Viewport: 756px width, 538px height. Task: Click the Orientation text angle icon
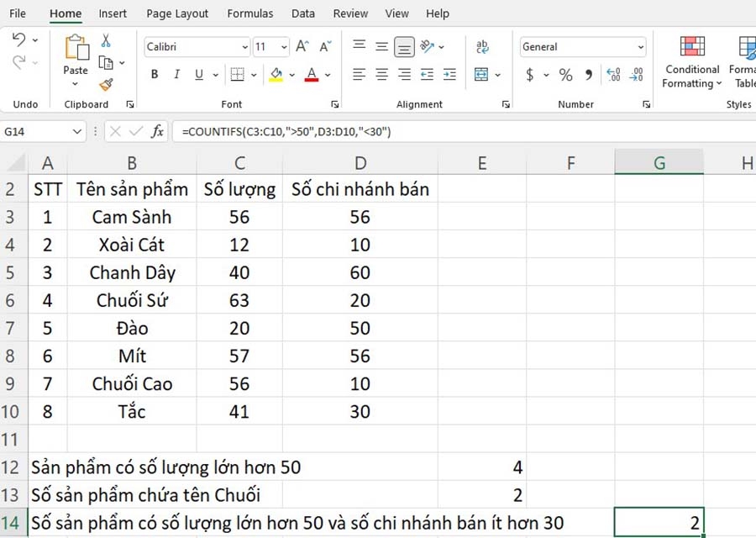tap(428, 46)
